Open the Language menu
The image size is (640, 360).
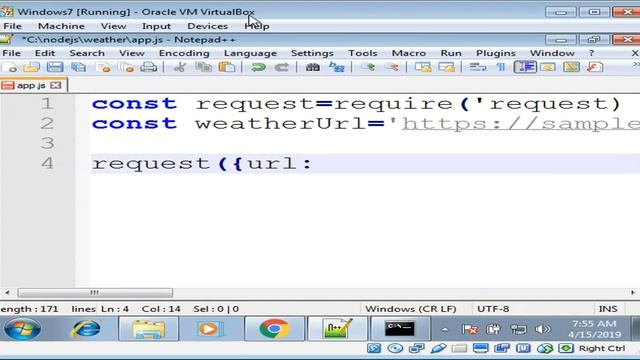tap(250, 53)
